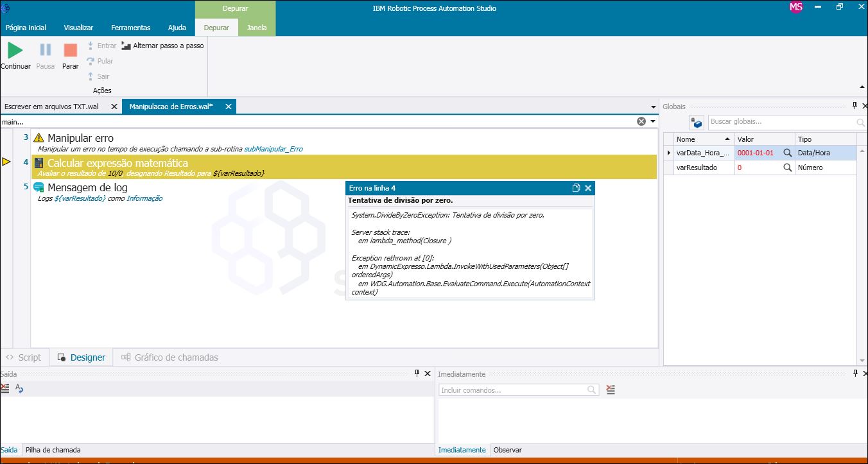
Task: Click the DivideByZeroException stack trace text
Action: 448,215
